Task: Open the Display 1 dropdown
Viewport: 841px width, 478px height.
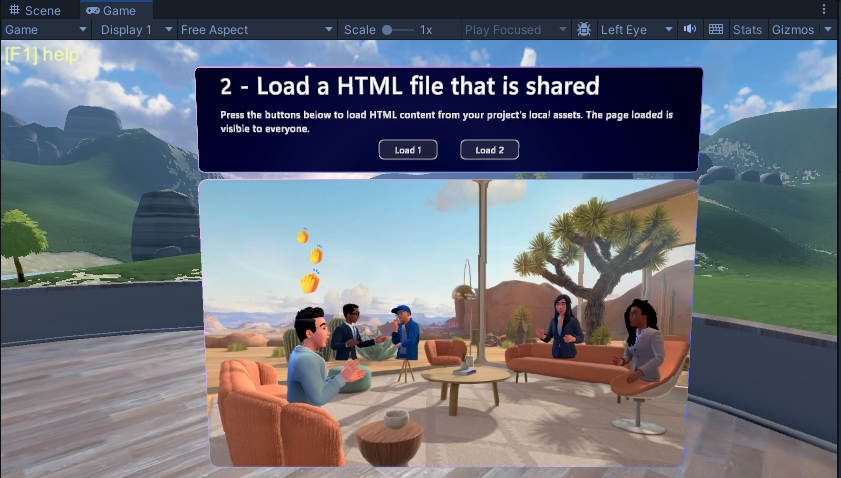Action: [137, 30]
